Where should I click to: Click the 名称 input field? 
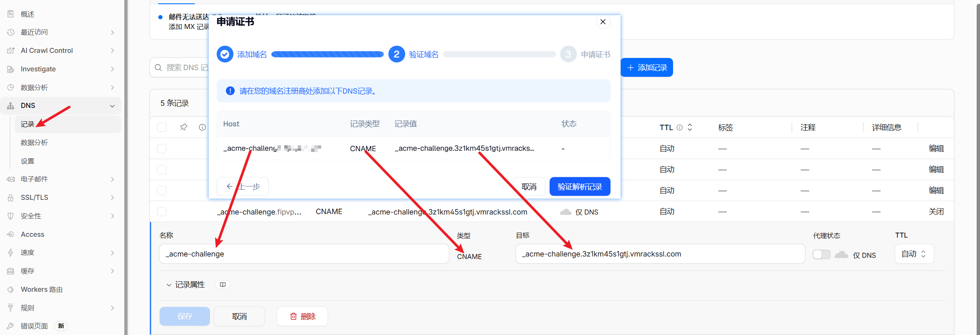pos(304,254)
